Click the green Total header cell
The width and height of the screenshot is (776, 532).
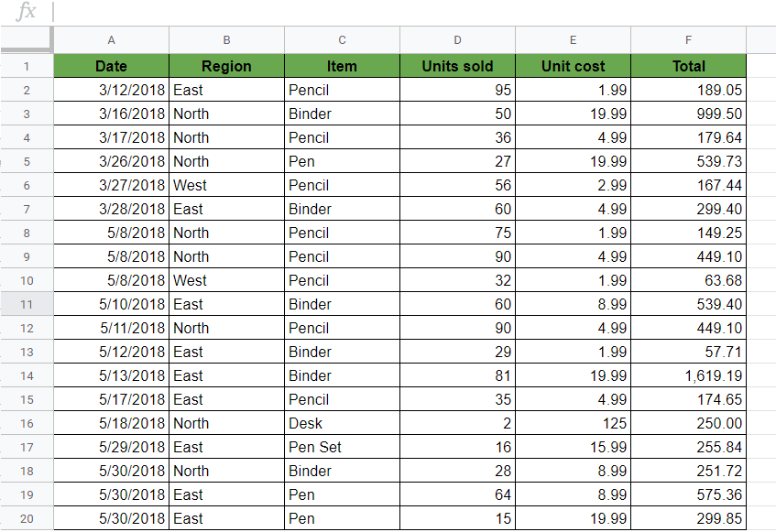688,66
